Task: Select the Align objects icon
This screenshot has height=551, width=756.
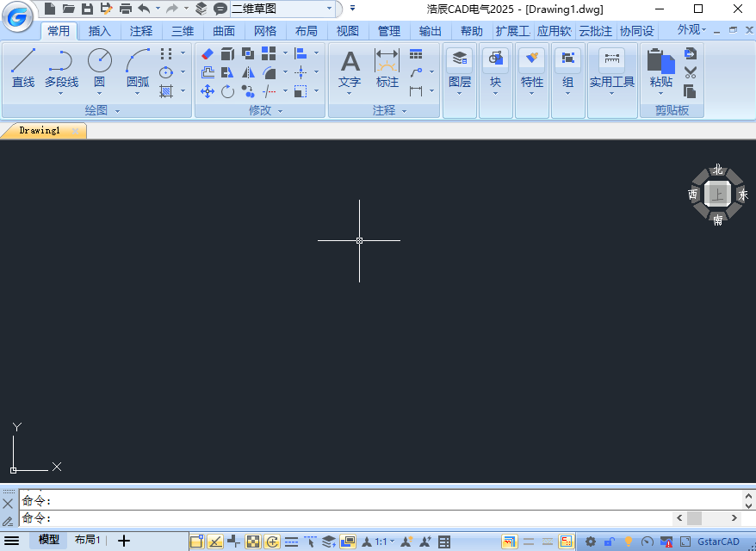Action: (301, 53)
